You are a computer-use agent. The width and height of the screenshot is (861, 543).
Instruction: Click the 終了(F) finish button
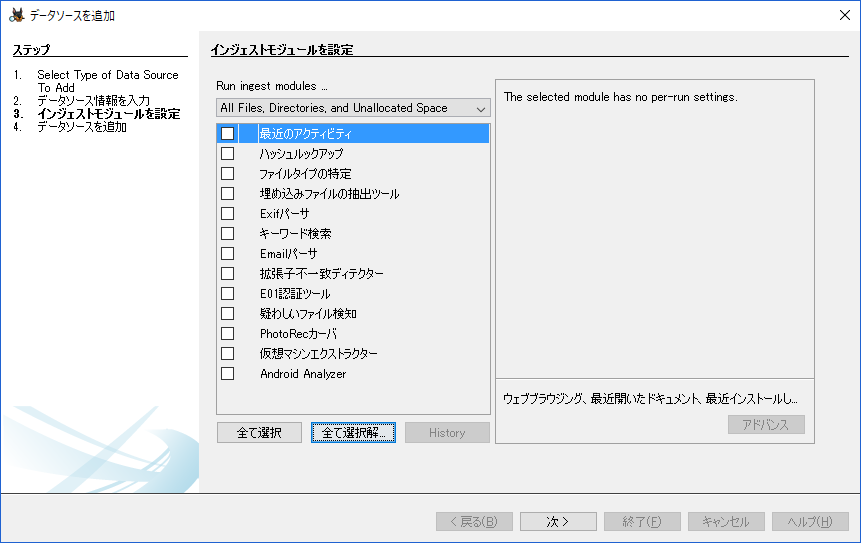click(x=642, y=522)
